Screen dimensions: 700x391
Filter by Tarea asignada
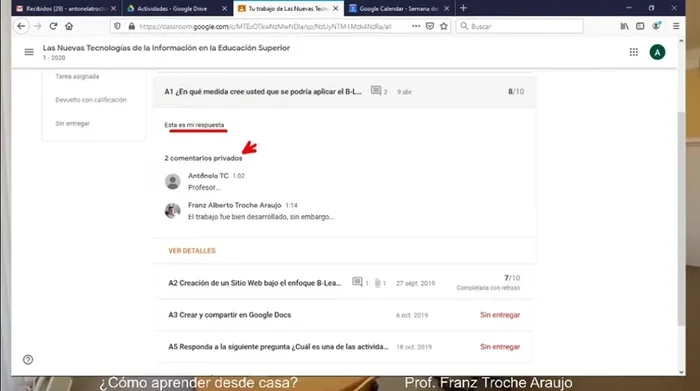coord(77,76)
